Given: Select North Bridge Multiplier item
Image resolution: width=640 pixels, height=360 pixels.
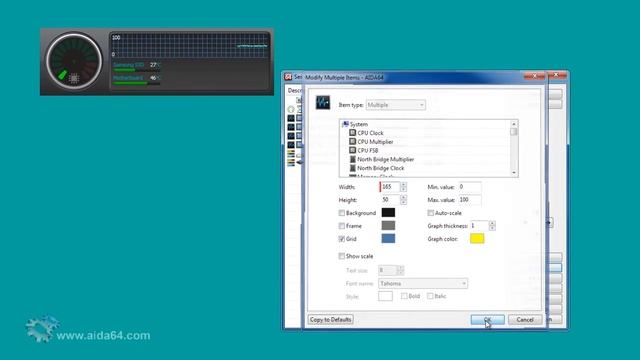Looking at the screenshot, I should [x=385, y=159].
